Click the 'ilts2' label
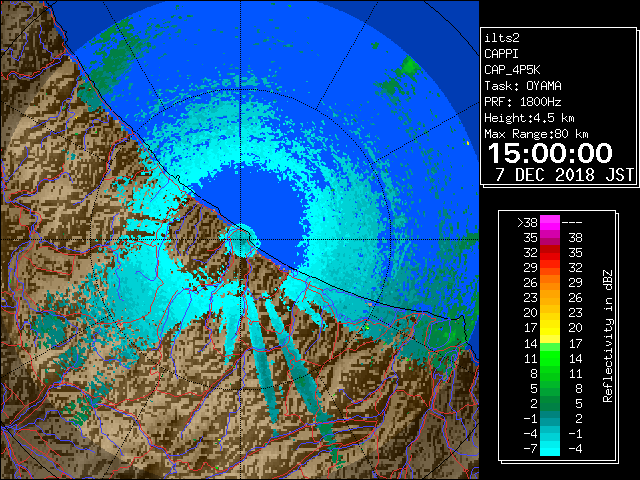 (502, 38)
